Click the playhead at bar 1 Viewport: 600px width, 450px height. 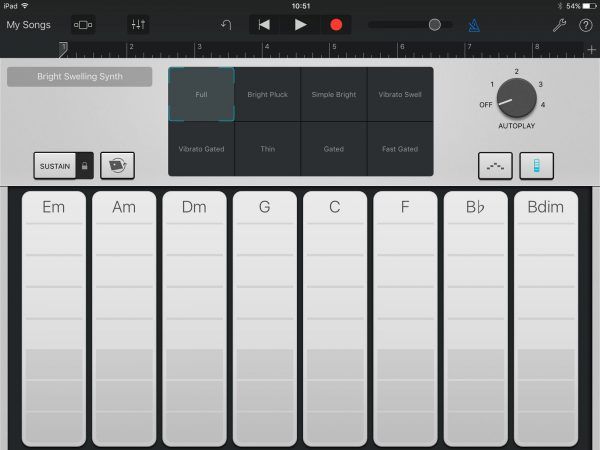pyautogui.click(x=63, y=50)
